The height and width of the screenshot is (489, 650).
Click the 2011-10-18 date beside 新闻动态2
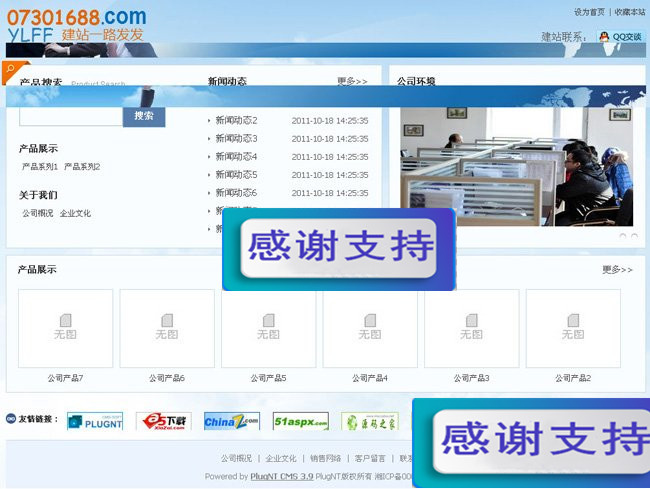330,121
